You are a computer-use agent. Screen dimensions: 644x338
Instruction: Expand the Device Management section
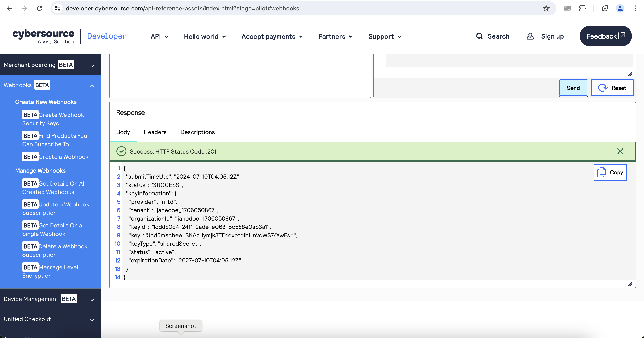92,300
